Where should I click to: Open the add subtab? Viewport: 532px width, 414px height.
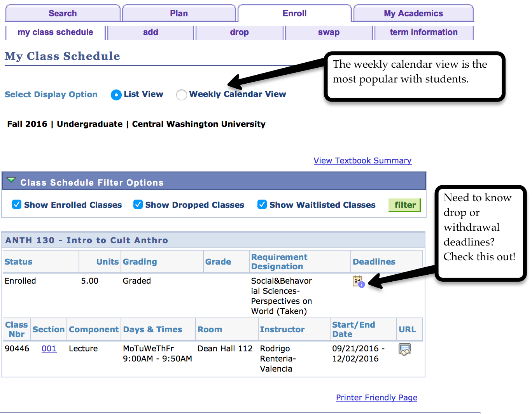coord(150,32)
